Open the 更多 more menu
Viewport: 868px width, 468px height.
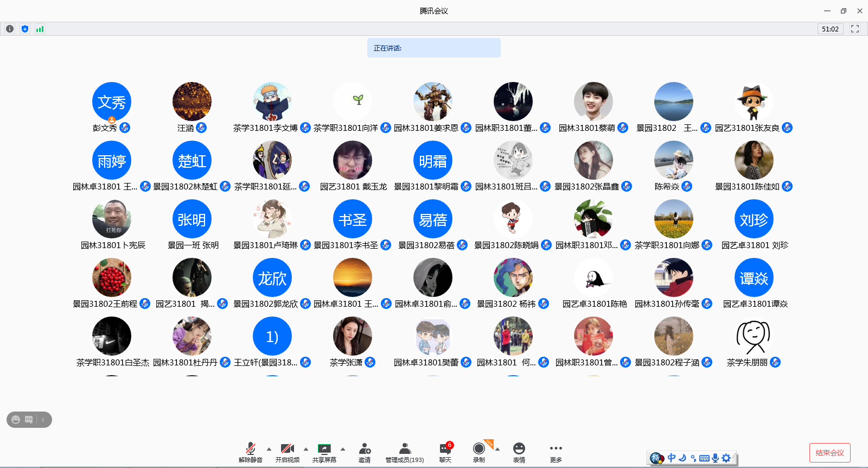[x=556, y=452]
